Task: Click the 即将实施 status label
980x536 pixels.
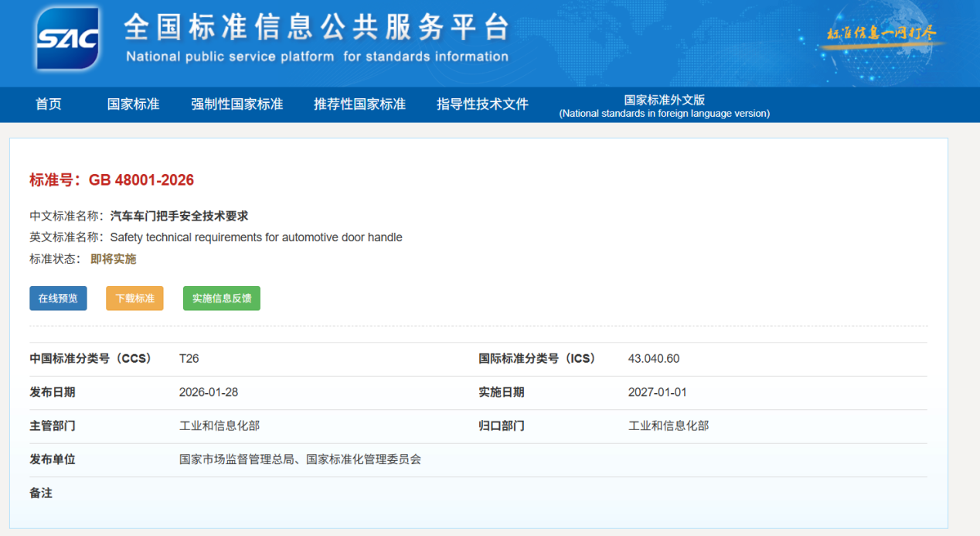Action: pos(114,259)
